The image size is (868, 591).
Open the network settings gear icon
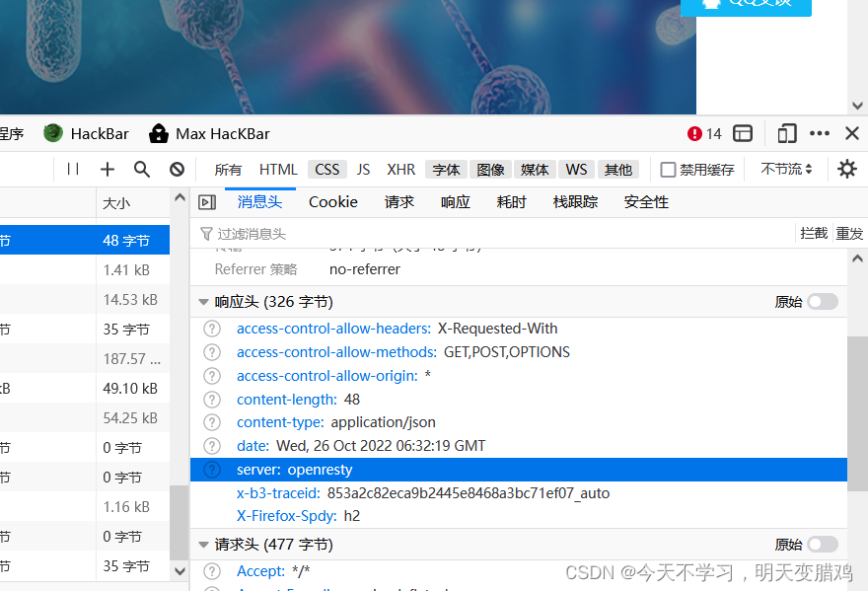tap(846, 169)
